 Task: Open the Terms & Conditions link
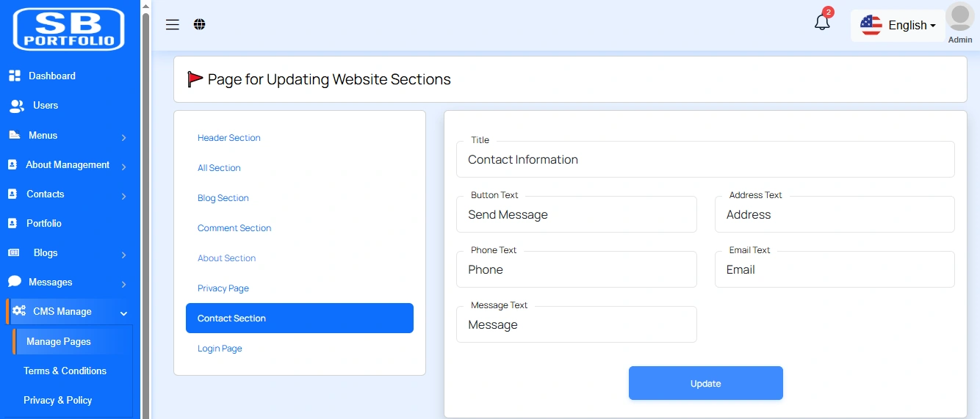tap(65, 371)
